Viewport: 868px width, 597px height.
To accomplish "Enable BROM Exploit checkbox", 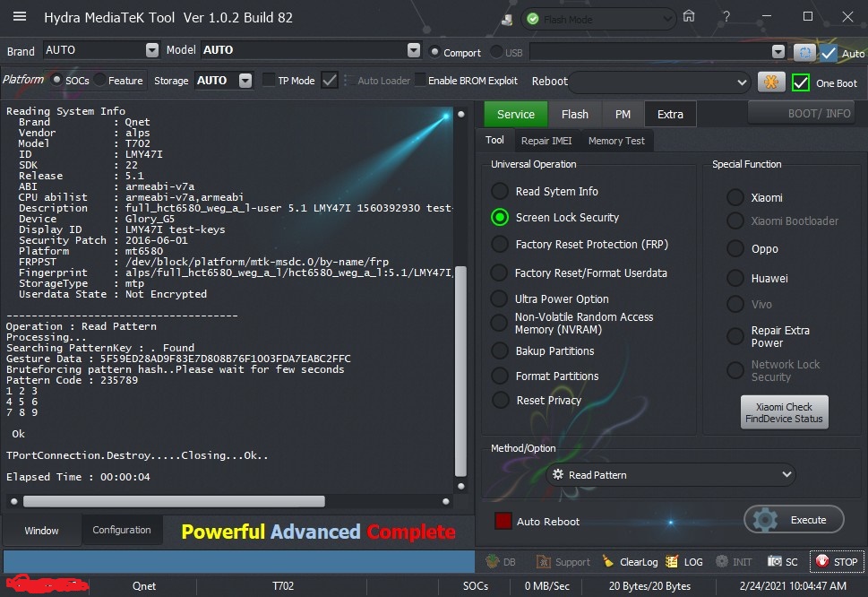I will (x=421, y=81).
